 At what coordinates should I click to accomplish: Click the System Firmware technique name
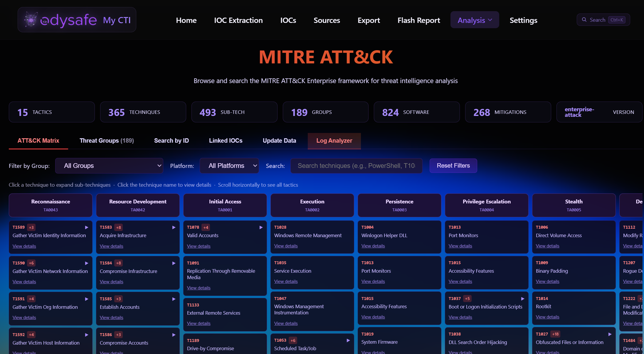coord(379,342)
